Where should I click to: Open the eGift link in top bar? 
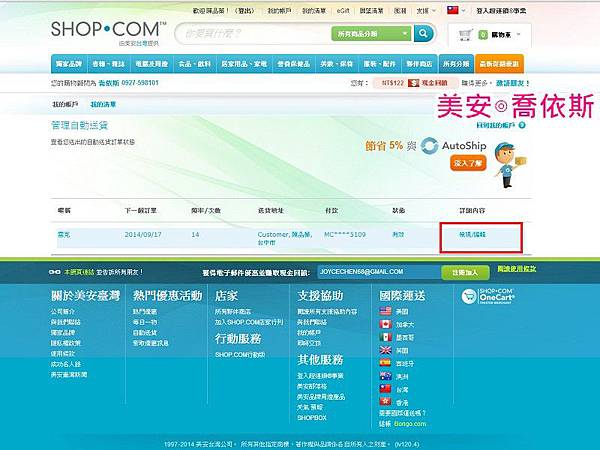(343, 11)
